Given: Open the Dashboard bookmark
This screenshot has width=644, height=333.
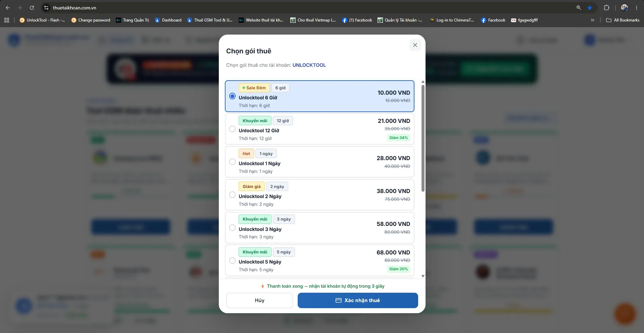Looking at the screenshot, I should coord(168,20).
